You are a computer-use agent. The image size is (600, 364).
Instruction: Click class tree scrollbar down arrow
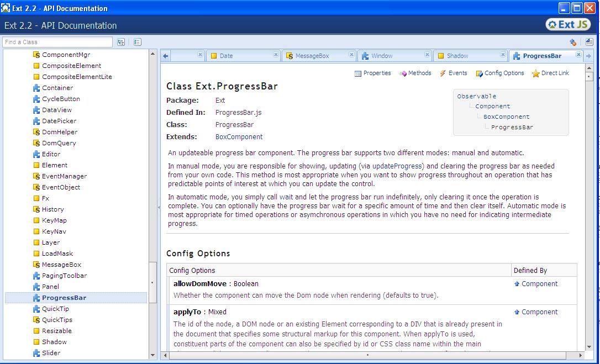tap(153, 355)
